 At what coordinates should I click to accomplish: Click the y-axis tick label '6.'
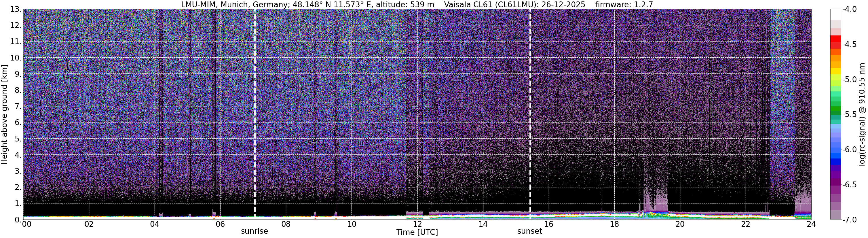tap(18, 123)
